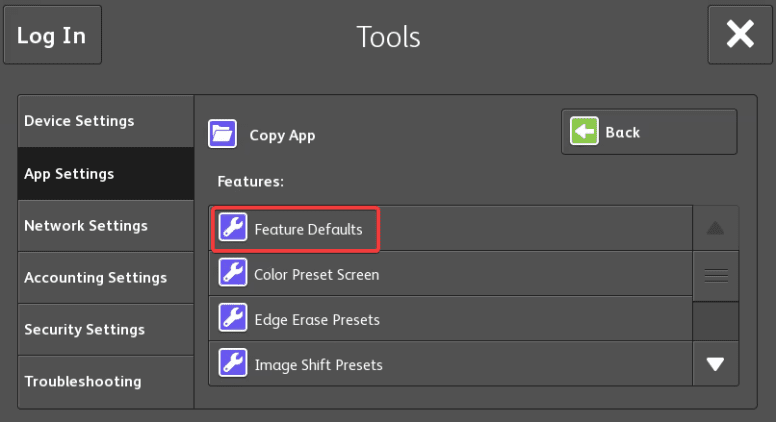Image resolution: width=776 pixels, height=422 pixels.
Task: Select the Troubleshooting tab
Action: tap(105, 382)
